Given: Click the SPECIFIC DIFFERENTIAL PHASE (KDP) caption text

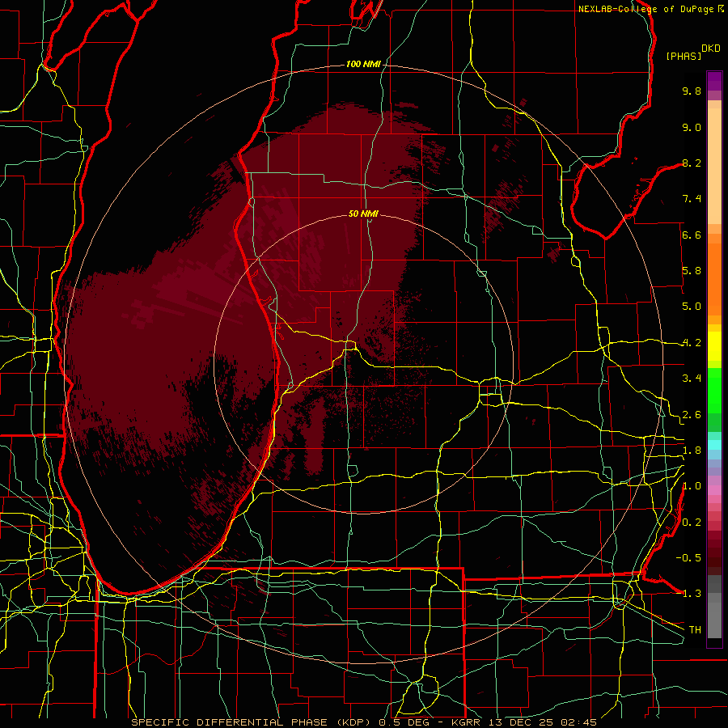Looking at the screenshot, I should click(x=252, y=722).
